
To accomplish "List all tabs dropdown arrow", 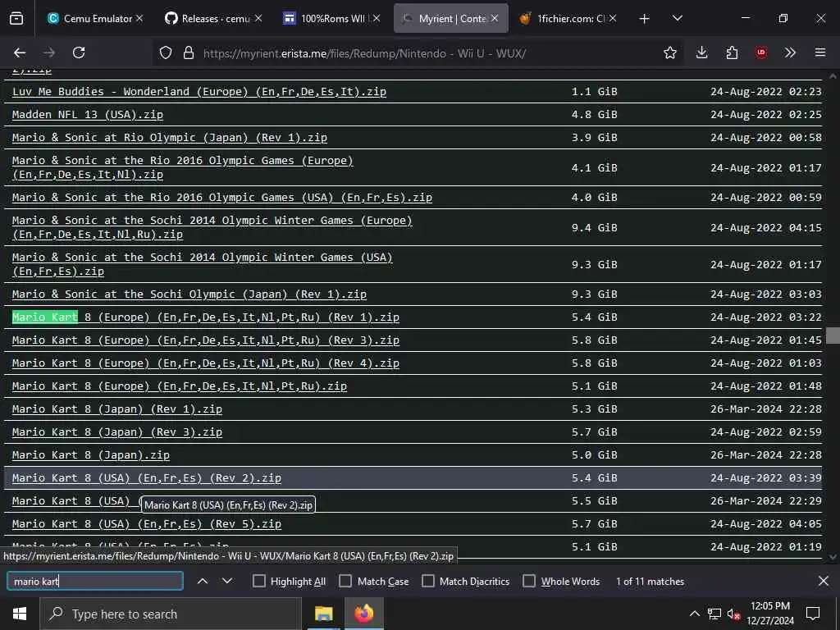I will (x=677, y=18).
